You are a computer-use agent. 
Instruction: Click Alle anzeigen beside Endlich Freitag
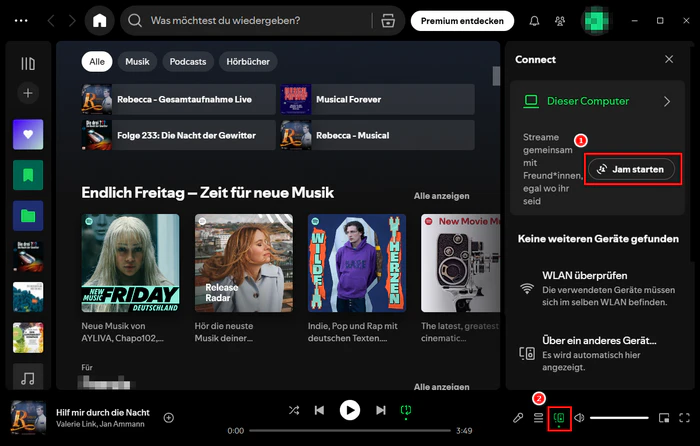coord(442,196)
